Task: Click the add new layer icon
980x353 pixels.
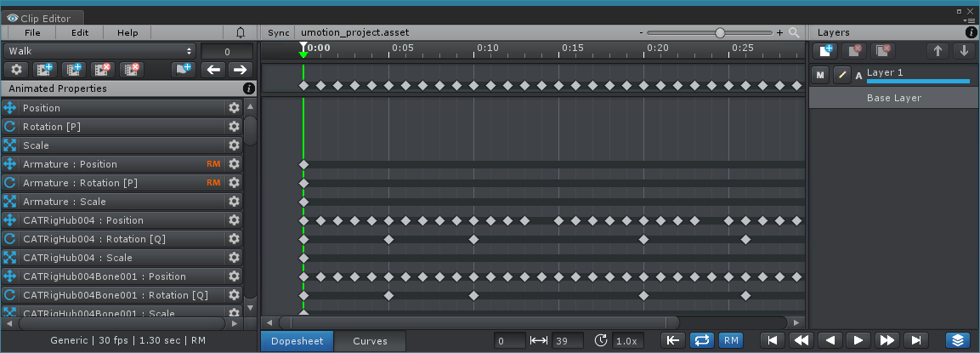Action: (x=827, y=51)
